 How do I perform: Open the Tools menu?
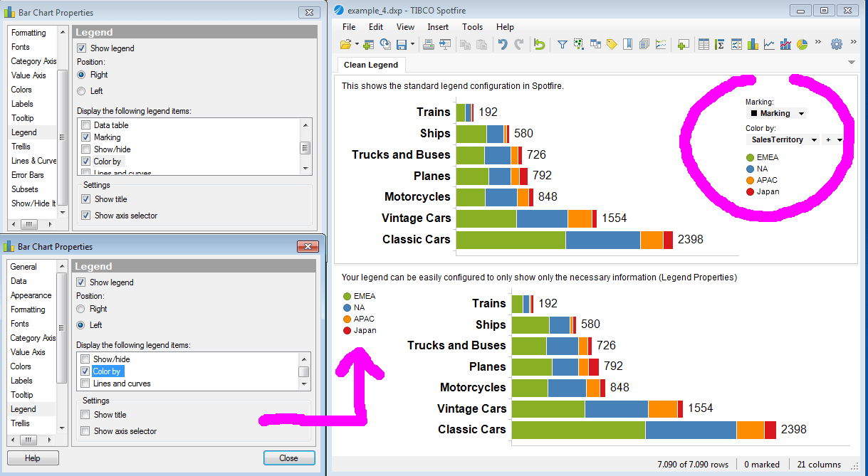(472, 27)
